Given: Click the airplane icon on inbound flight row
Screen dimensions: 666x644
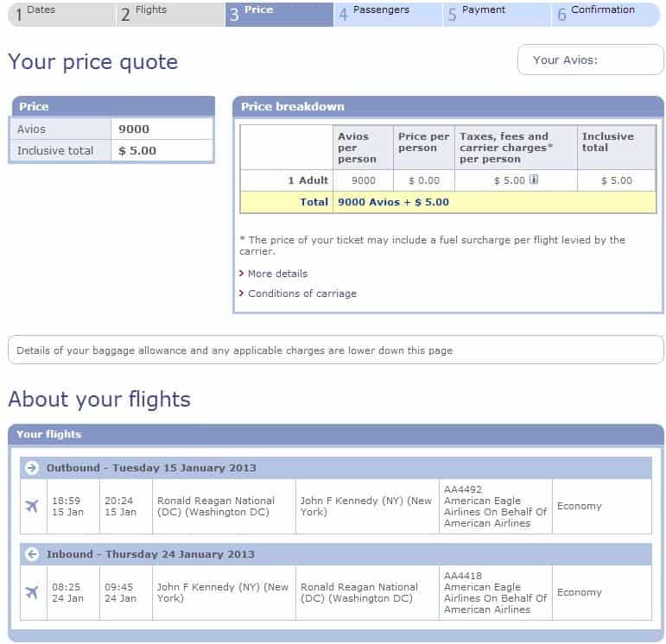Looking at the screenshot, I should (32, 592).
